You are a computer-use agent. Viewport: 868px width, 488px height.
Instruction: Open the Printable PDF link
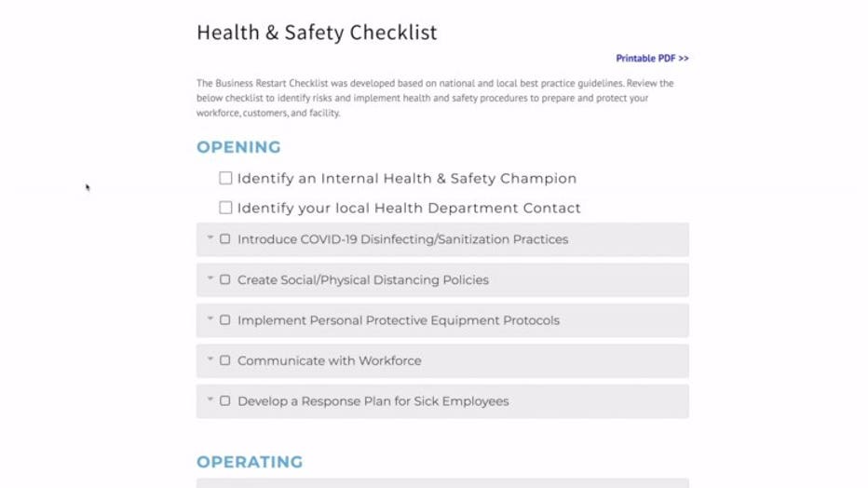pos(652,59)
